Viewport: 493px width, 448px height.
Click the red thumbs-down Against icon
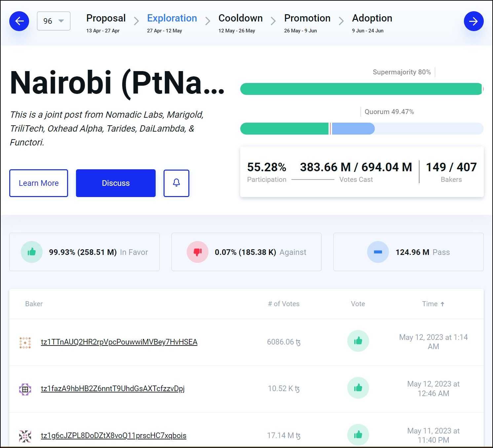pyautogui.click(x=198, y=252)
